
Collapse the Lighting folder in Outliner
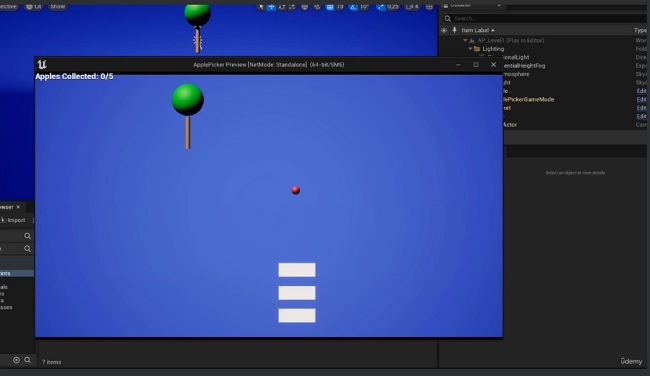(470, 49)
